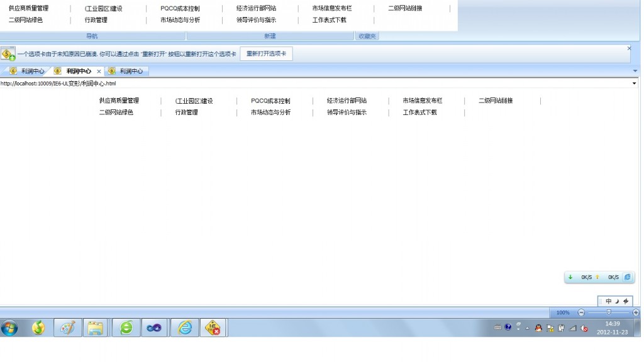Image resolution: width=644 pixels, height=362 pixels.
Task: Click 供应商质量管理 in the top strip
Action: 29,8
